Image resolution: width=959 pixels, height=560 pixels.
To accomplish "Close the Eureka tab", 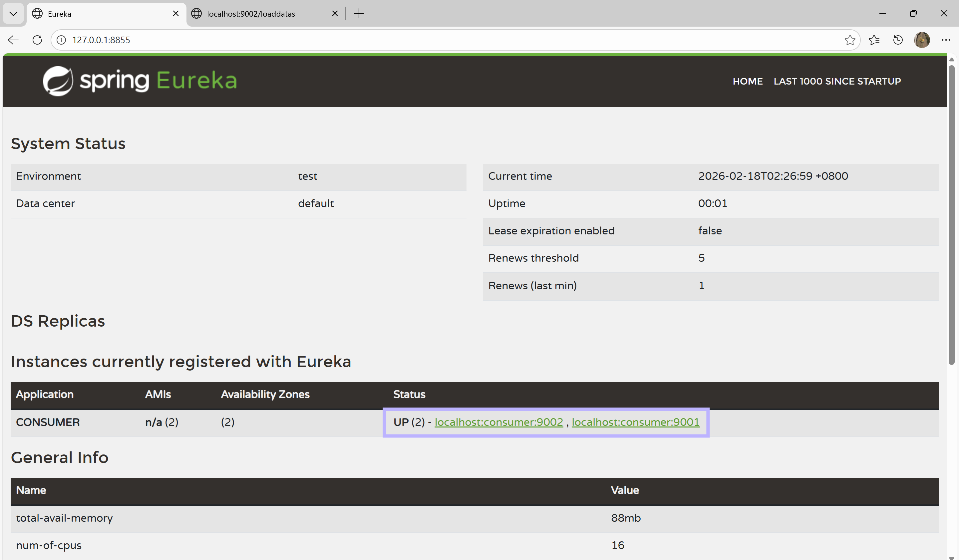I will click(176, 14).
